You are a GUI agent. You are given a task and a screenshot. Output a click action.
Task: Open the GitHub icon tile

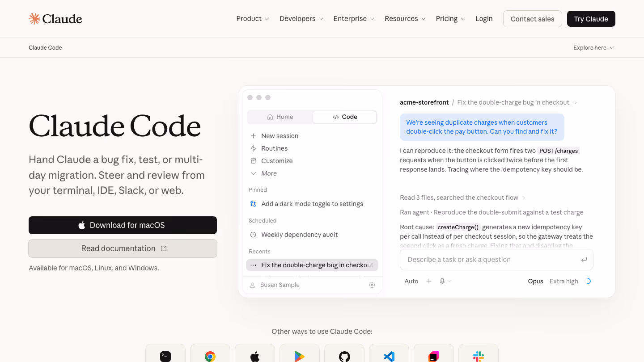point(344,353)
